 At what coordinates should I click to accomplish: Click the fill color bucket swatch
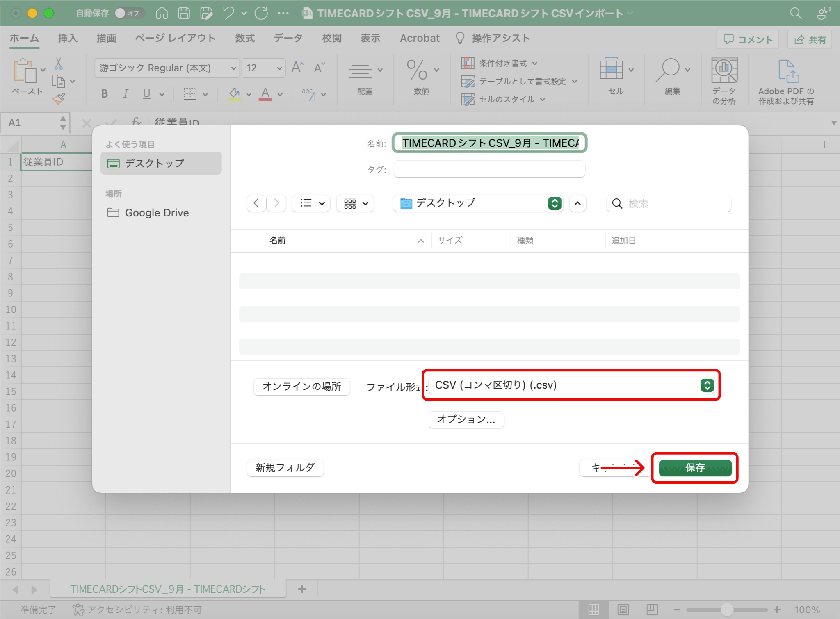(x=234, y=94)
